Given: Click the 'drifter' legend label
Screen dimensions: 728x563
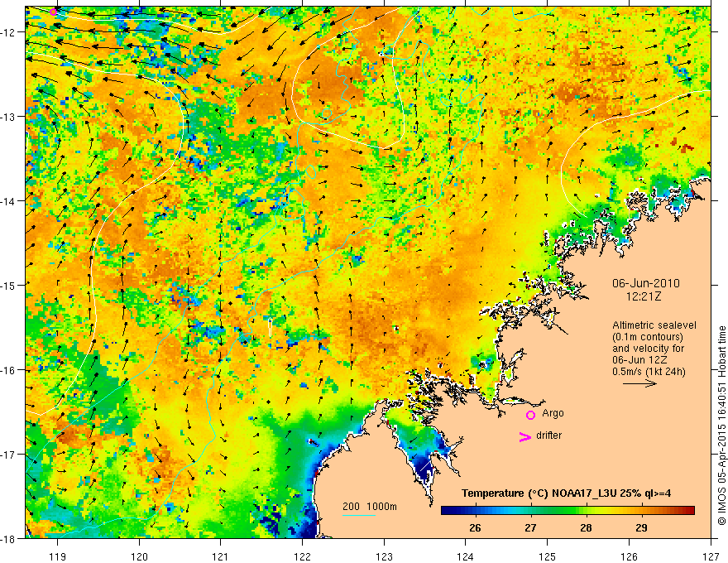Looking at the screenshot, I should (548, 435).
